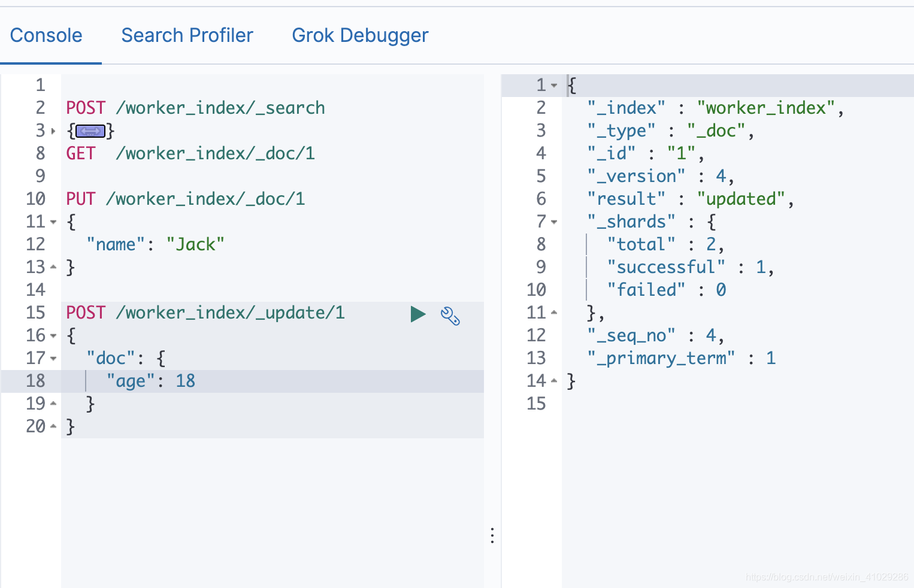Click the "_type" : "_doc" response line
This screenshot has width=914, height=588.
tap(670, 131)
